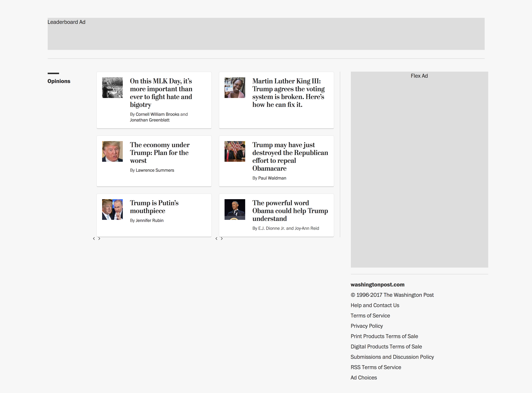The height and width of the screenshot is (393, 532).
Task: Open the Obama at podium thumbnail
Action: (235, 209)
